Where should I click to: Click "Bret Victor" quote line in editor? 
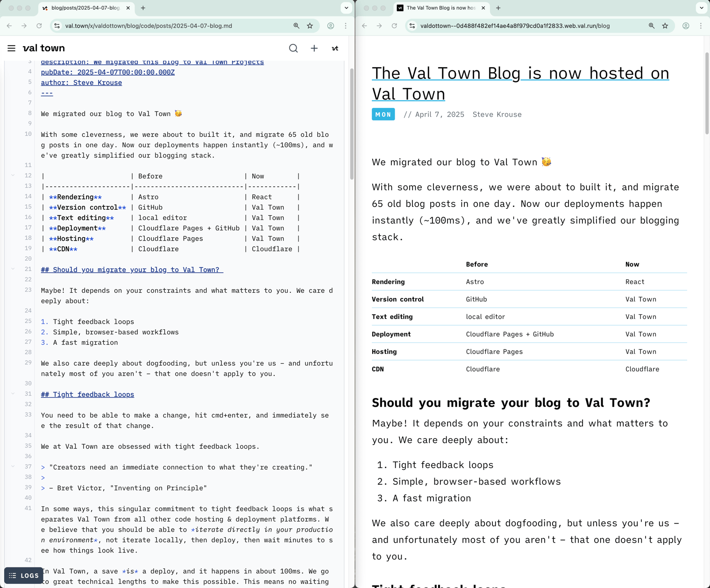124,488
